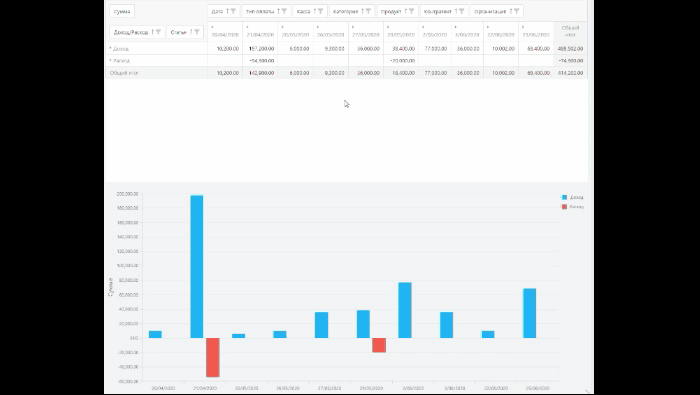Image resolution: width=700 pixels, height=395 pixels.
Task: Select the blue Доход bar for 27/05/2020
Action: click(321, 325)
